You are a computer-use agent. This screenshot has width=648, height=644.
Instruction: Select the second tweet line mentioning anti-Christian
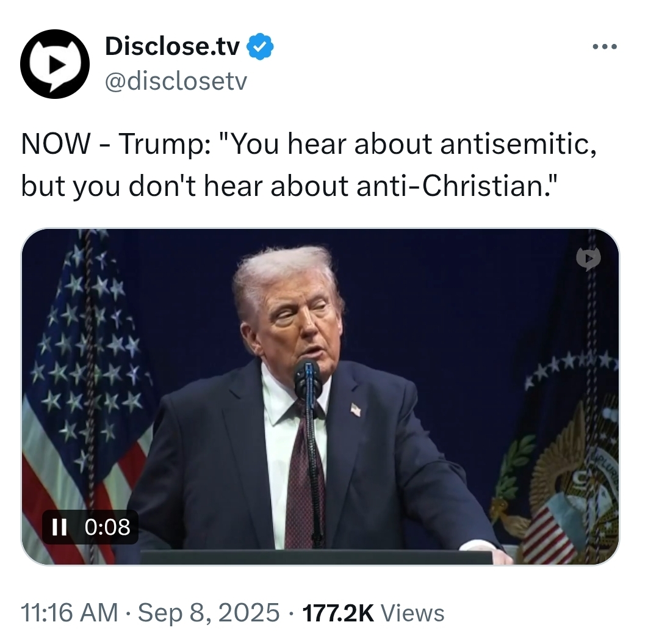click(x=290, y=186)
